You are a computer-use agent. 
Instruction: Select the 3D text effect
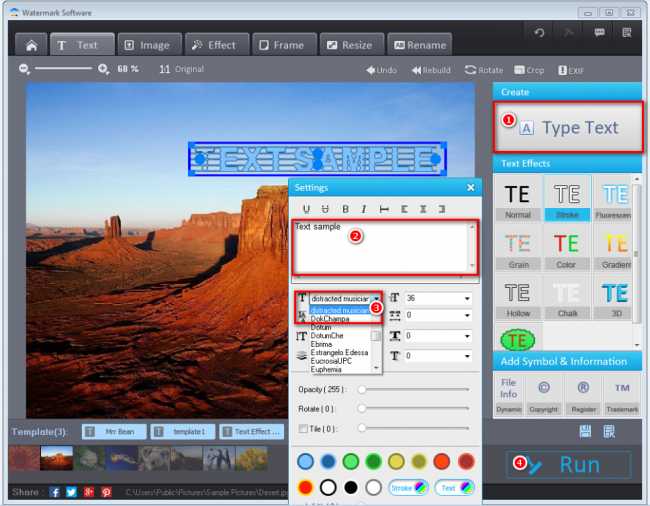613,296
